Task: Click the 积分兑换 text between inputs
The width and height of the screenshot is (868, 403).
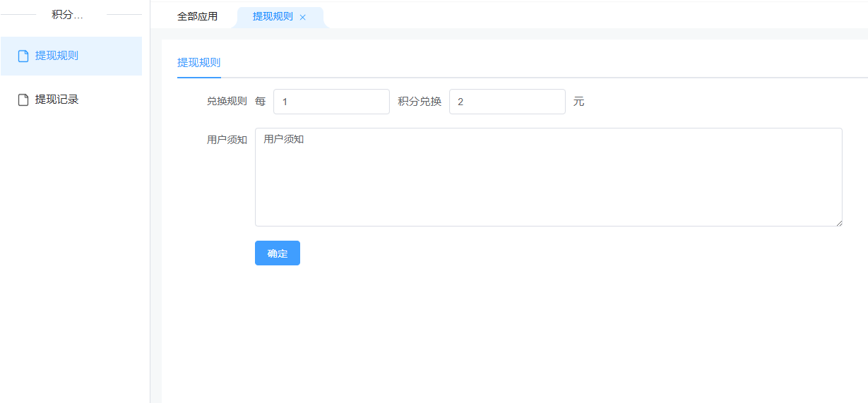Action: (420, 102)
